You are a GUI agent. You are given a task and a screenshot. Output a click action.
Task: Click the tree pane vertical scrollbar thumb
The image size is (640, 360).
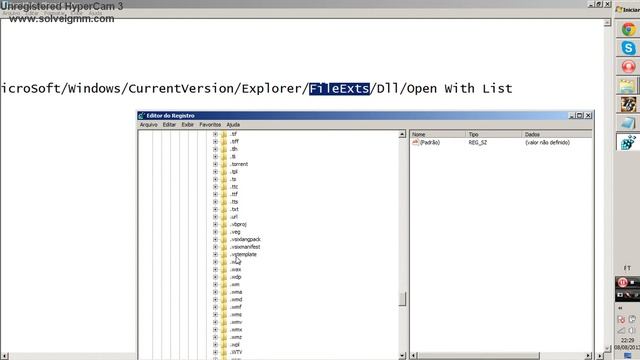tap(402, 299)
